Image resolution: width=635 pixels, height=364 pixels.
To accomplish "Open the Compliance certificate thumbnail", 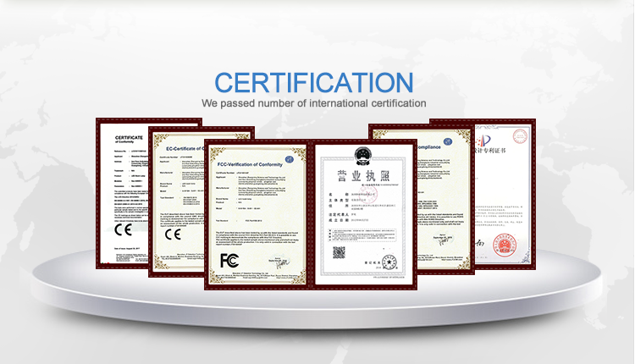I will (445, 199).
